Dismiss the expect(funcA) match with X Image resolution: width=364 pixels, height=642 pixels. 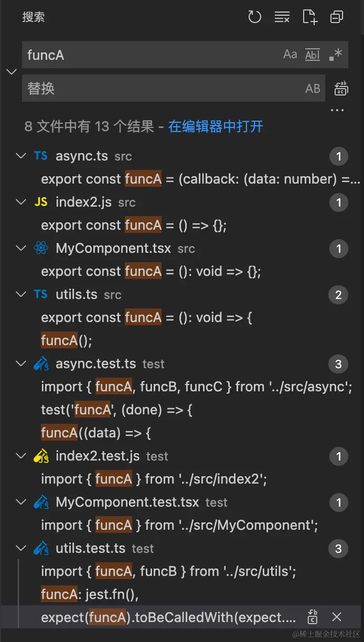click(337, 617)
